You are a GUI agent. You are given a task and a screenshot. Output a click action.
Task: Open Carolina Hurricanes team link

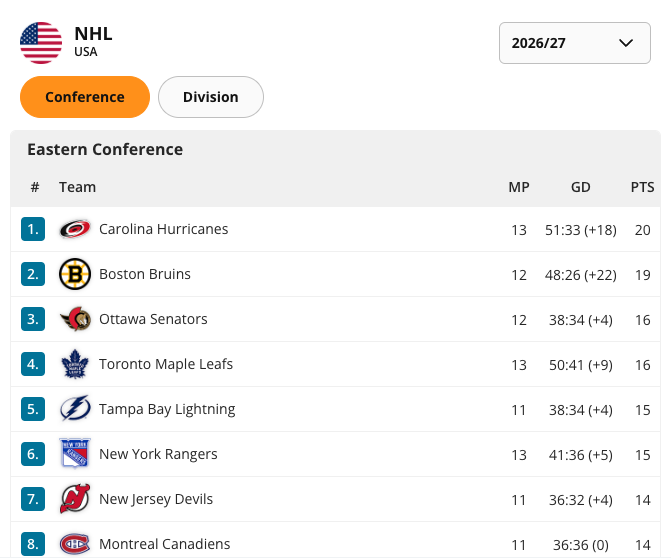point(163,229)
